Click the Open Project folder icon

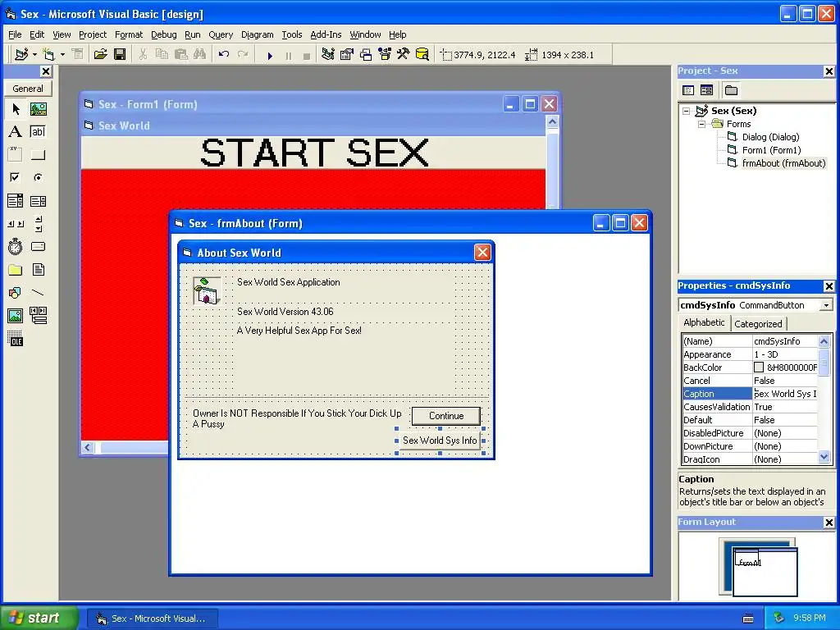click(x=100, y=54)
